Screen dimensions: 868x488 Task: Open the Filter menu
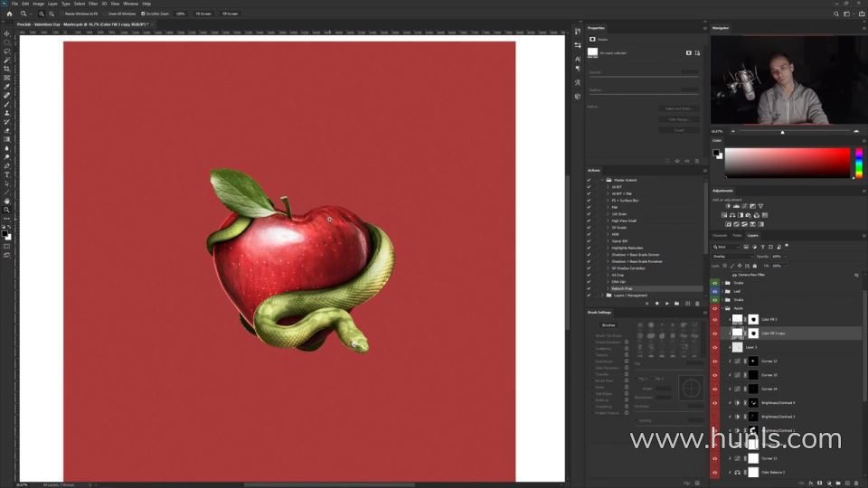click(x=93, y=4)
